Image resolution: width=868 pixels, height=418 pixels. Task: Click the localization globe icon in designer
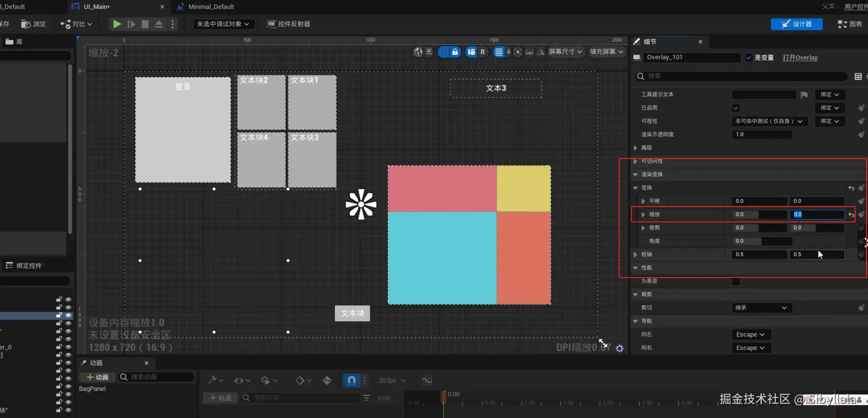pyautogui.click(x=418, y=52)
